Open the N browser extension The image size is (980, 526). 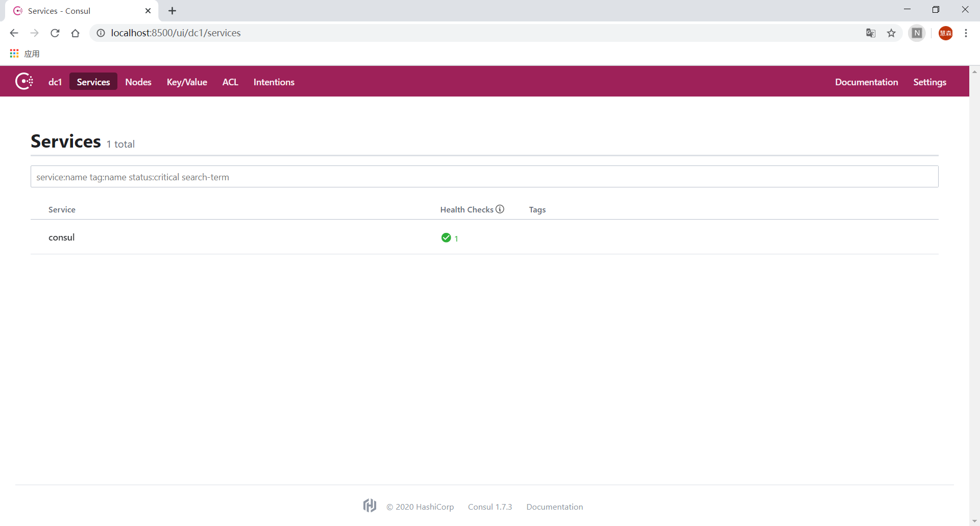click(x=917, y=33)
